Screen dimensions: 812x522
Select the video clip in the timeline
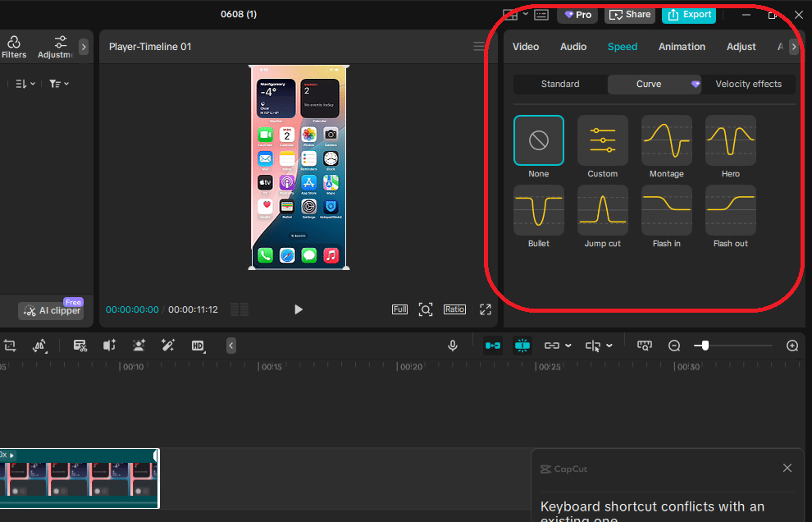pyautogui.click(x=80, y=478)
